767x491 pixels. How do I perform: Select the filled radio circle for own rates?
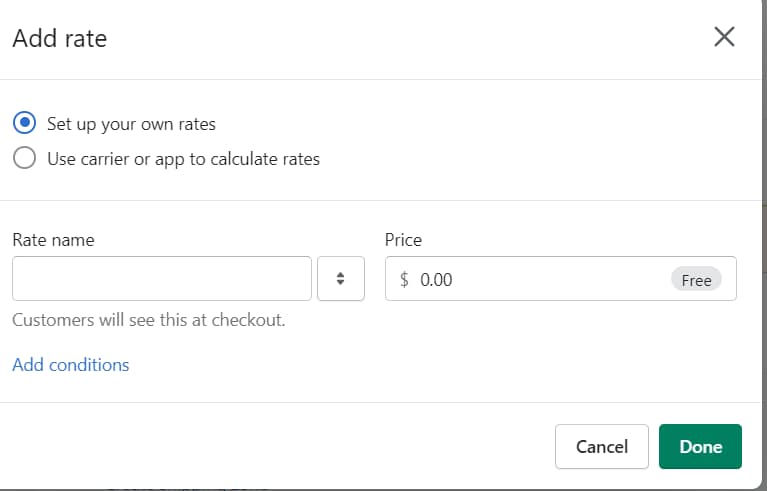pos(25,124)
